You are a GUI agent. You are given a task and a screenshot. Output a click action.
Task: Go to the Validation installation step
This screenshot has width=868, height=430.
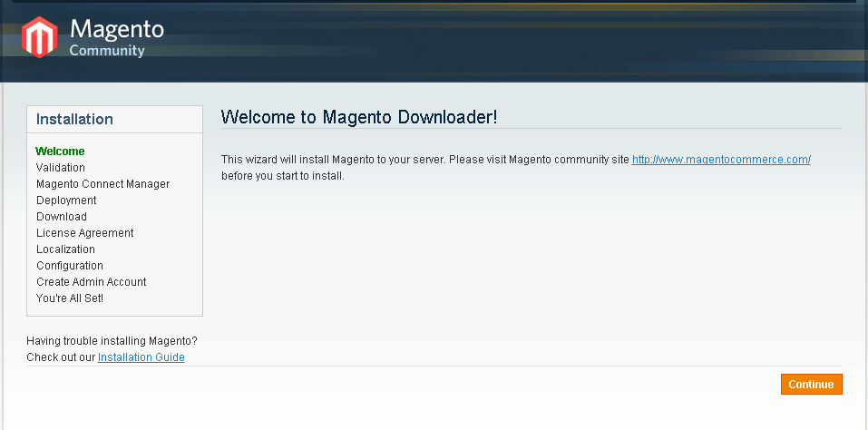(61, 168)
